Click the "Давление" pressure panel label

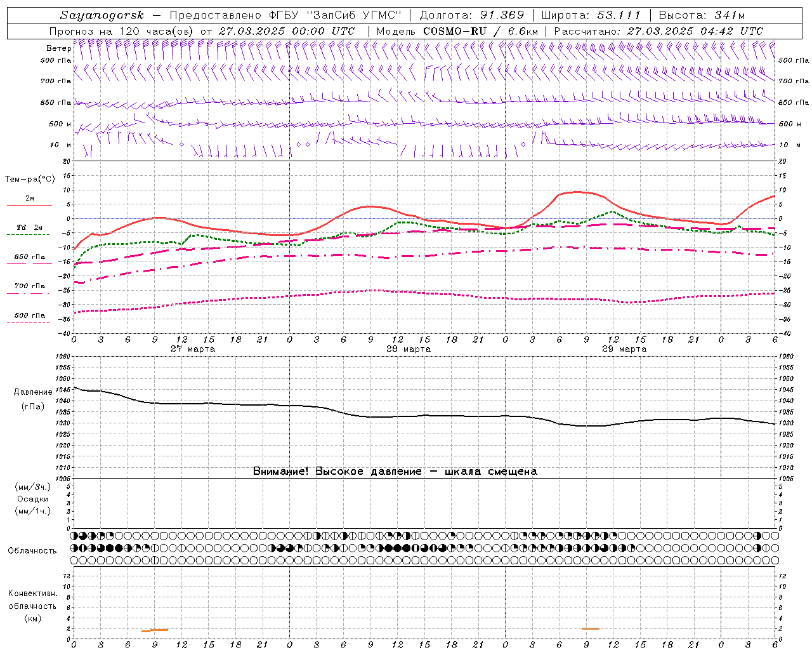[33, 392]
